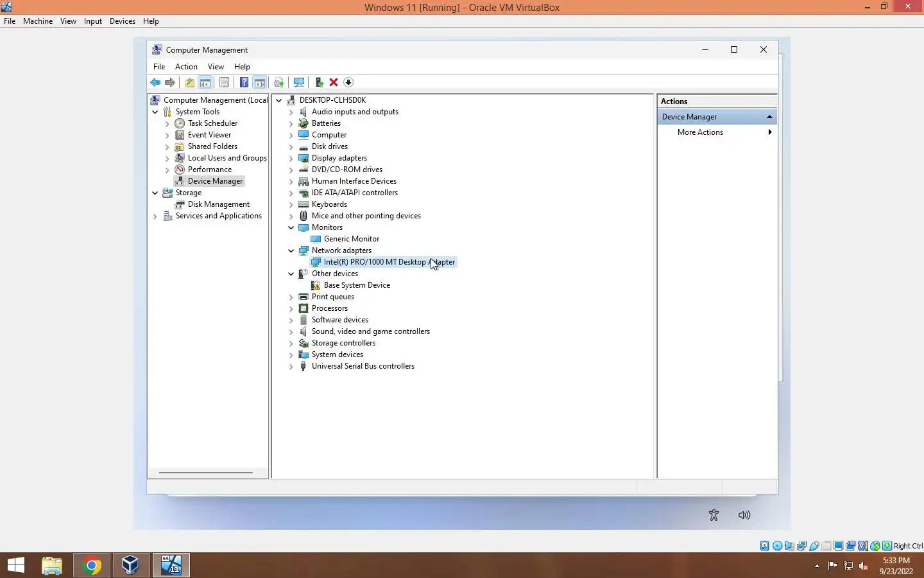The image size is (924, 578).
Task: Collapse the Device Manager section in Actions pane
Action: pyautogui.click(x=769, y=117)
